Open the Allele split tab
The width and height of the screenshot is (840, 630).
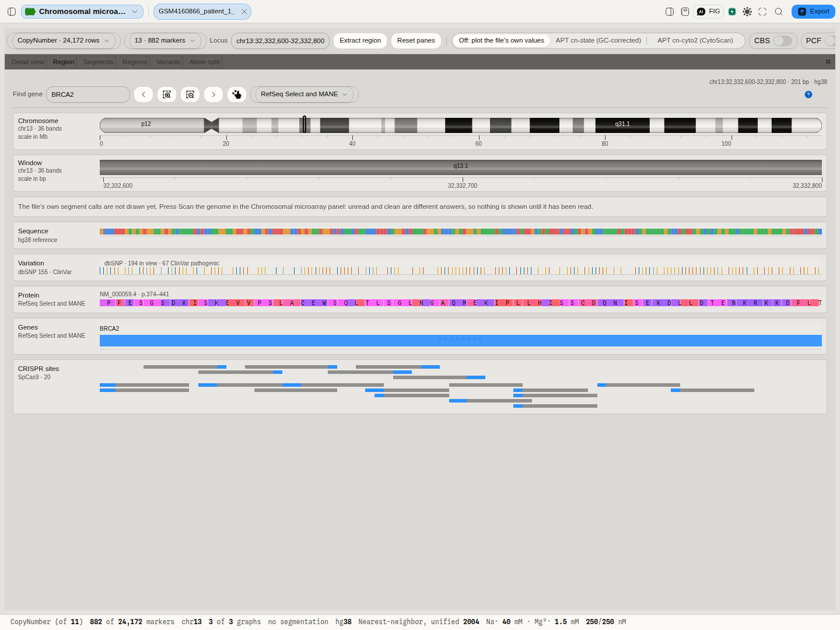[205, 62]
